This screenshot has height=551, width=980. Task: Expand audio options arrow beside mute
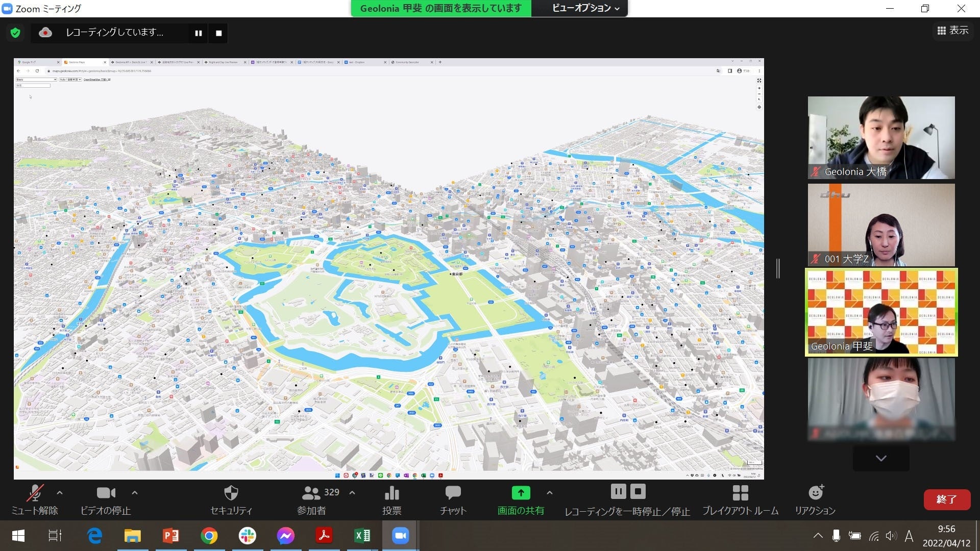coord(60,493)
